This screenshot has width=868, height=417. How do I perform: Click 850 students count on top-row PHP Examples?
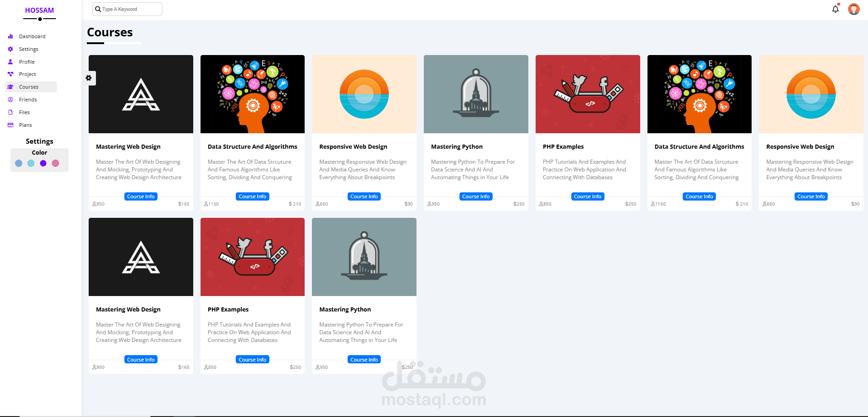click(x=546, y=204)
